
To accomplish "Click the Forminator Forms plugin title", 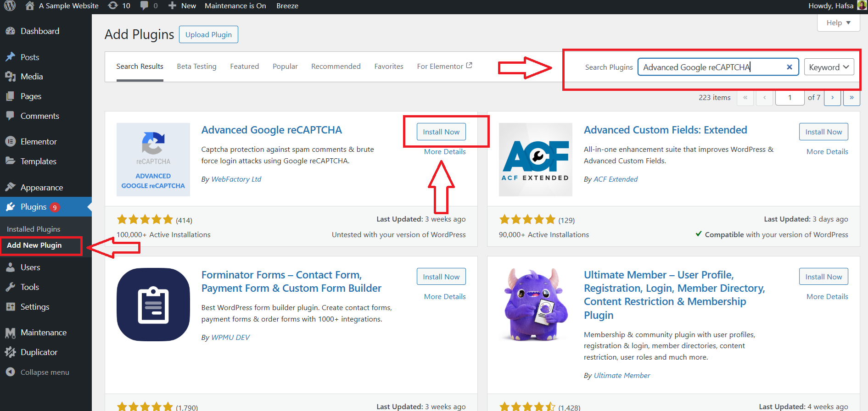I will (x=291, y=282).
